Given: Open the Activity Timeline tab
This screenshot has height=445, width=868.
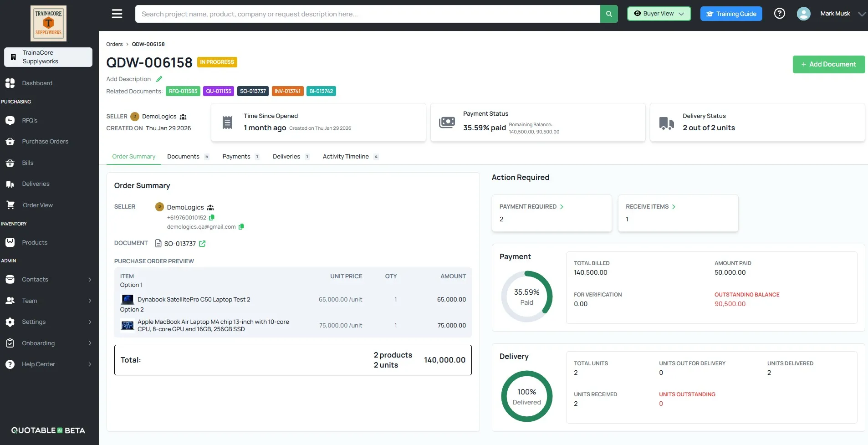Looking at the screenshot, I should click(345, 156).
